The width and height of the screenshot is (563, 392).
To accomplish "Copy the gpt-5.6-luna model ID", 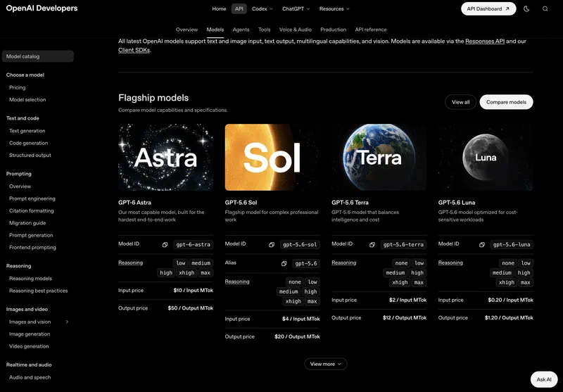I will [482, 244].
